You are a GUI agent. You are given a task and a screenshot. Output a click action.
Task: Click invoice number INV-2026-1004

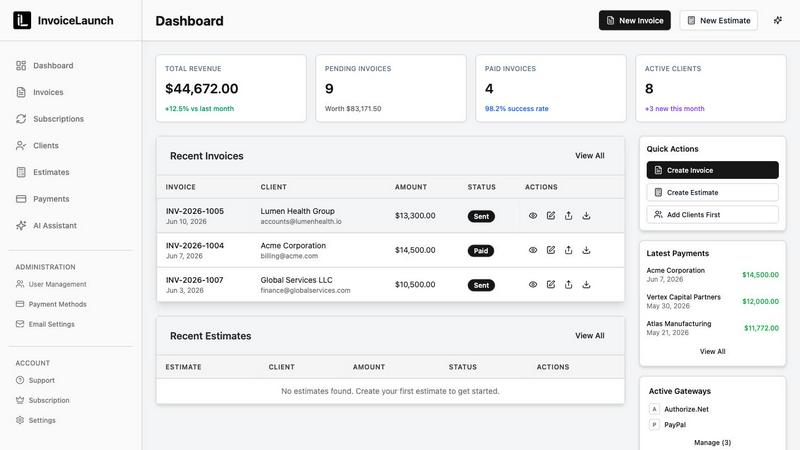click(x=194, y=245)
